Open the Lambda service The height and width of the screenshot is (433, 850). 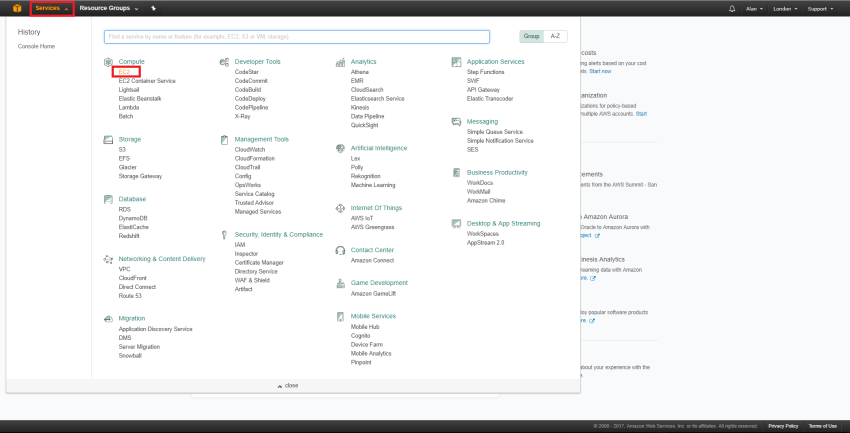(129, 108)
